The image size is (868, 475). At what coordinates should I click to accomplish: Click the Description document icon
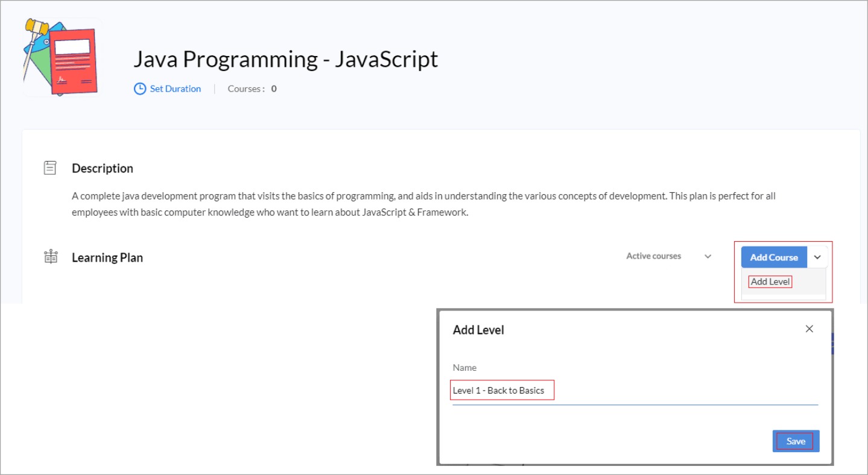pos(51,168)
